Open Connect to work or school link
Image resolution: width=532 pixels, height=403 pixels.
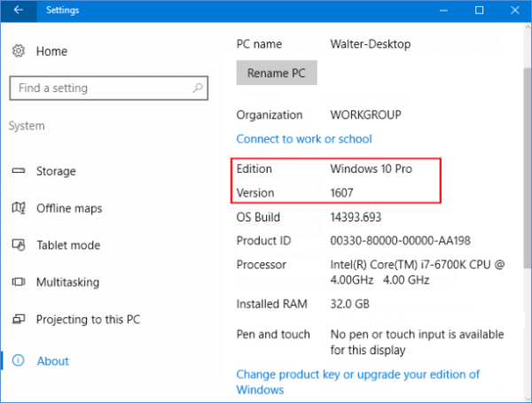pyautogui.click(x=304, y=139)
